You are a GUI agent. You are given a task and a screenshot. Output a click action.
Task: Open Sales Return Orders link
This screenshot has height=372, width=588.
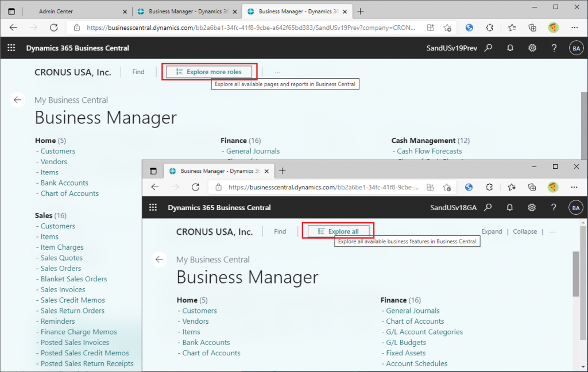(72, 311)
